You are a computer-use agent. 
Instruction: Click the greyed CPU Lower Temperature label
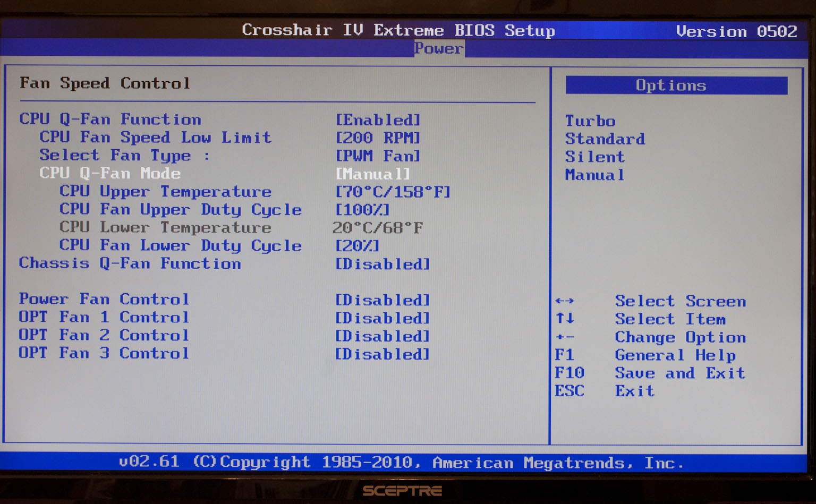[x=165, y=227]
